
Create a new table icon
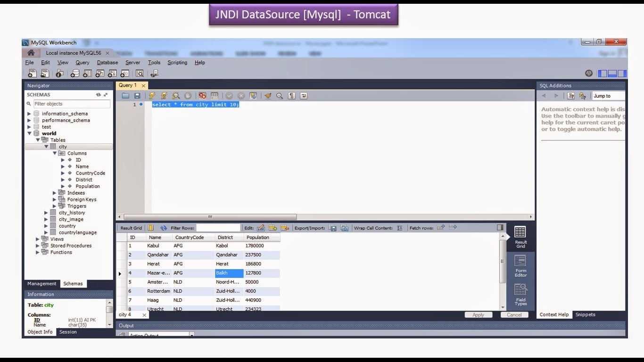click(x=88, y=73)
